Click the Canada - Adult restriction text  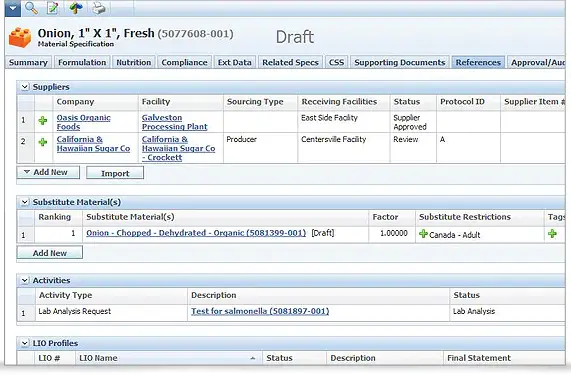click(x=454, y=235)
